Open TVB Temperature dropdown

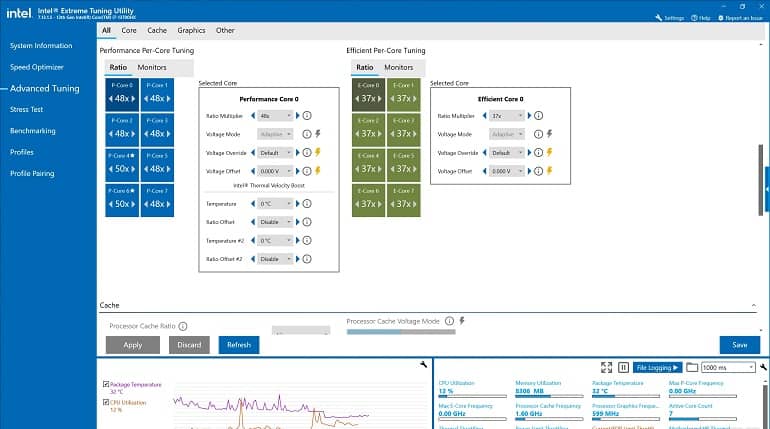pyautogui.click(x=275, y=204)
